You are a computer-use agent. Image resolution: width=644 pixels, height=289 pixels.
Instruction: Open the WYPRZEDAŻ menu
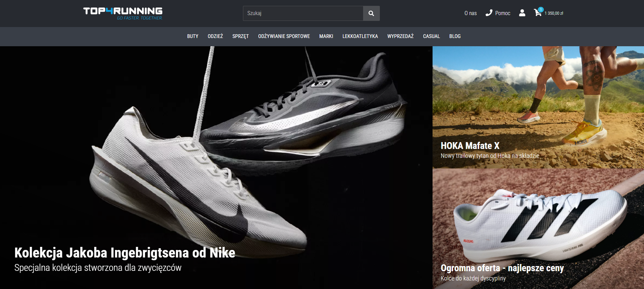(x=400, y=36)
